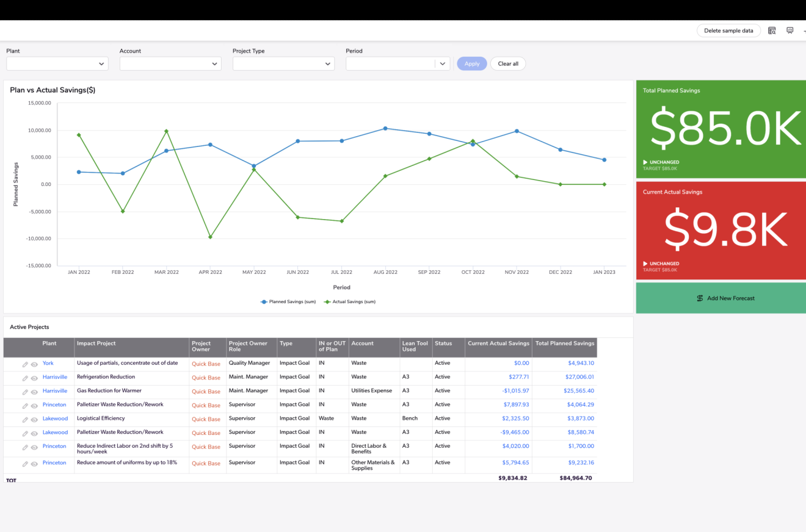The width and height of the screenshot is (806, 532).
Task: Open the Project Type dropdown
Action: [283, 63]
